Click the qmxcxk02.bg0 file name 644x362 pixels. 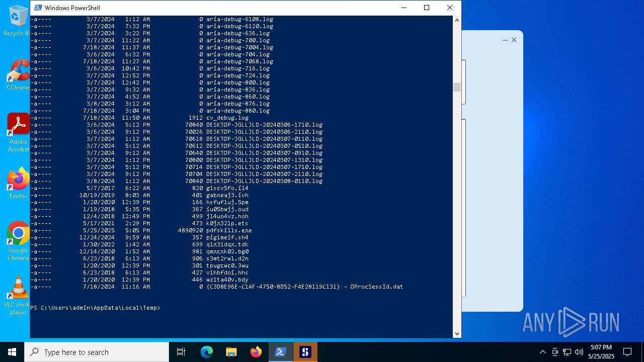[227, 251]
